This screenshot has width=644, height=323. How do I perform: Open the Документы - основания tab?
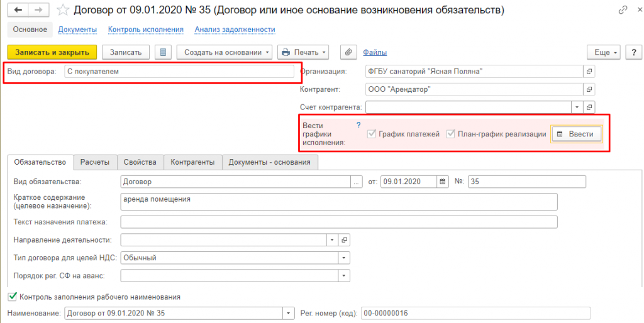[270, 162]
